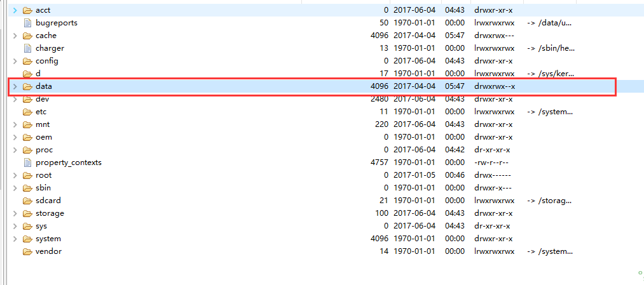
Task: Expand the cache folder
Action: click(15, 36)
